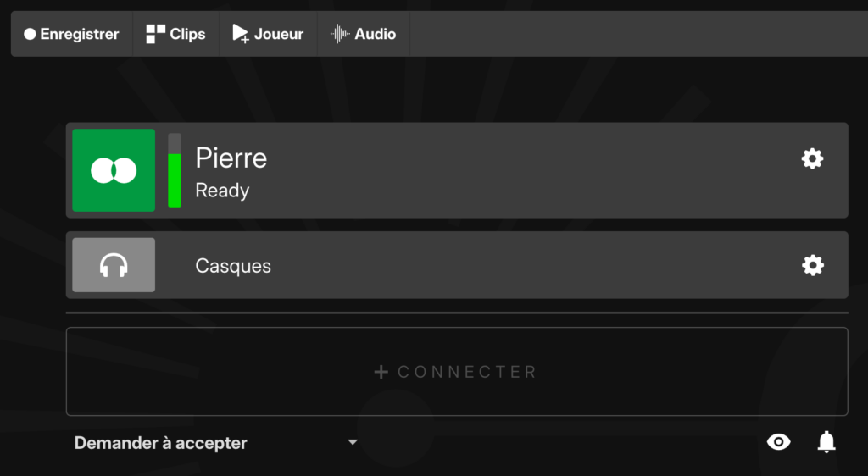This screenshot has height=476, width=868.
Task: Expand the Demander à accepter dropdown arrow
Action: click(x=353, y=442)
